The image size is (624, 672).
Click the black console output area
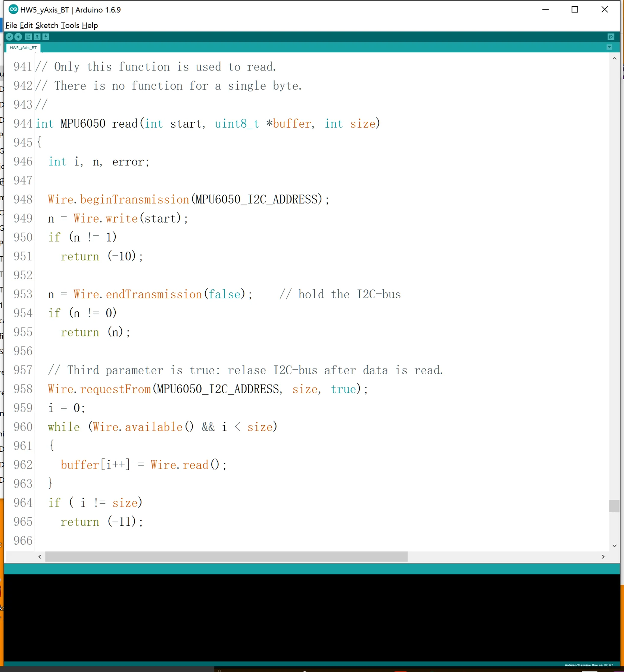coord(312,618)
